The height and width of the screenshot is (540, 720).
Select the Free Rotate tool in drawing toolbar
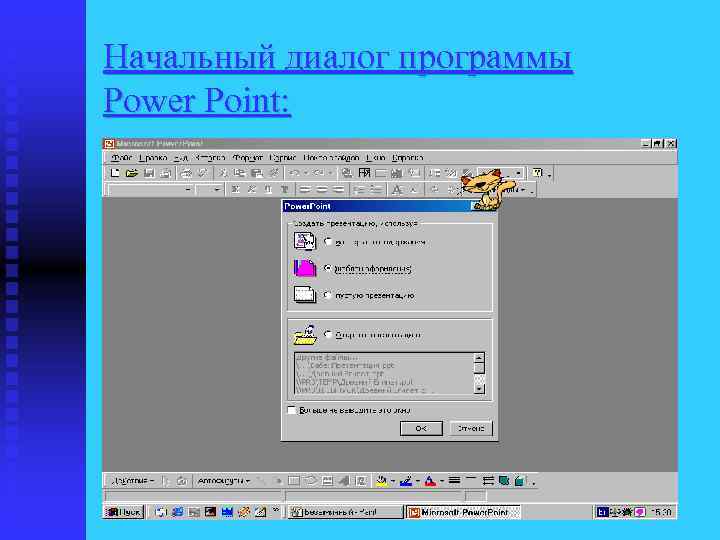(181, 481)
